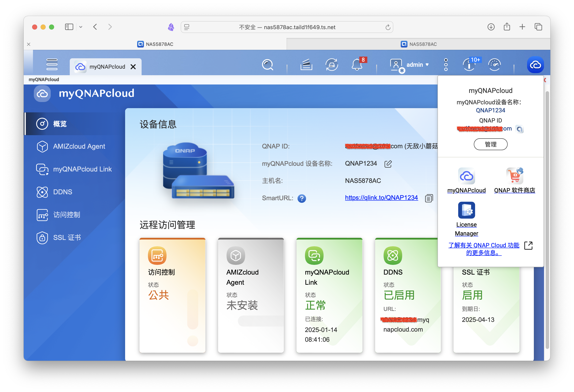Click the 已启用 DDNS status text

[399, 295]
